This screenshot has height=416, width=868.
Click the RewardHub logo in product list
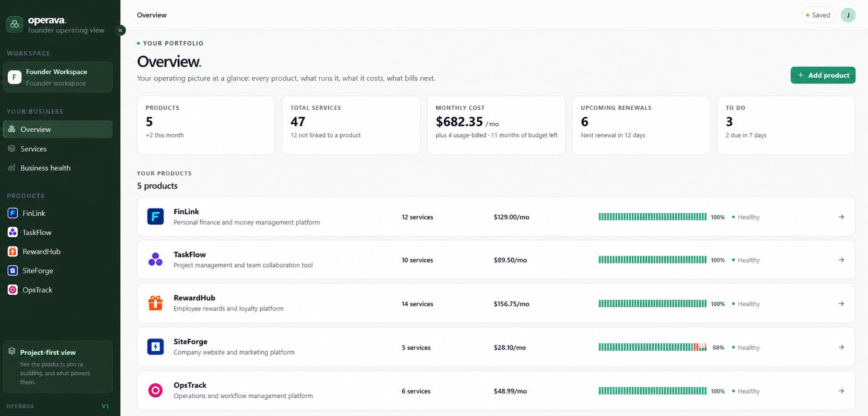[x=155, y=303]
